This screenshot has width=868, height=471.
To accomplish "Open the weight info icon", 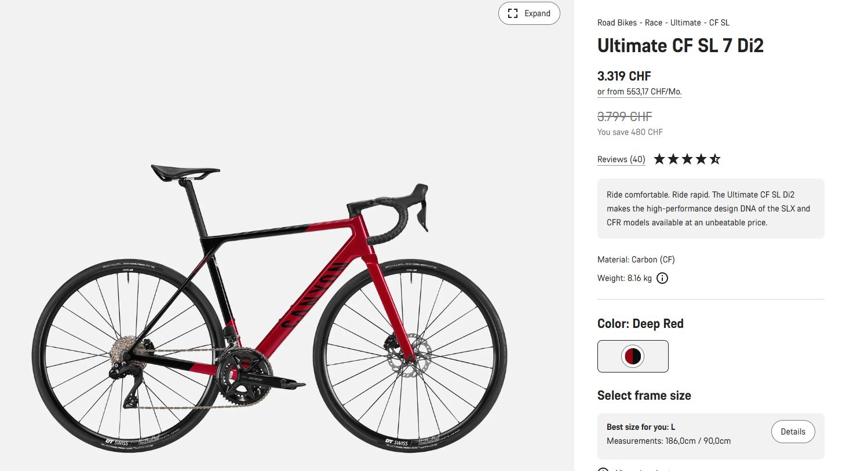I will coord(662,278).
